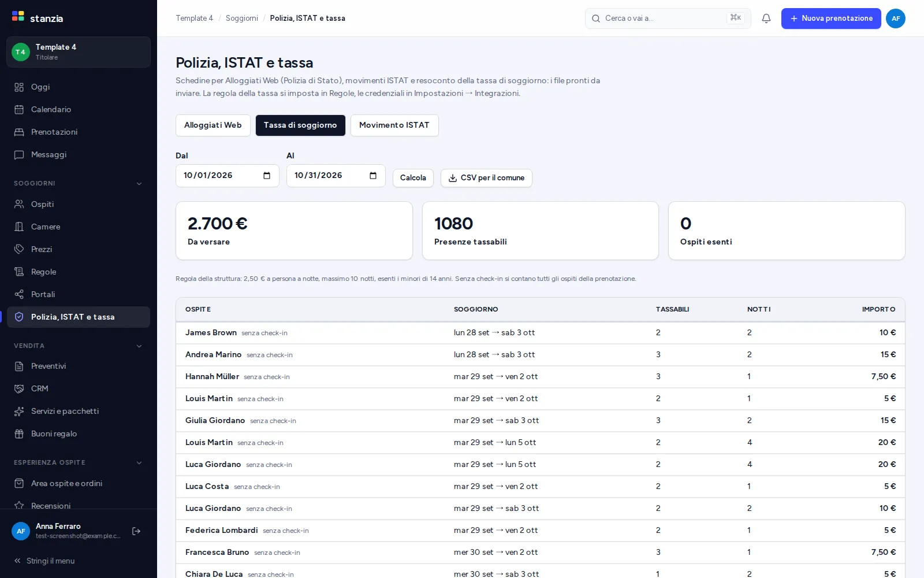Viewport: 924px width, 578px height.
Task: Click Template 4 breadcrumb link
Action: click(x=195, y=18)
